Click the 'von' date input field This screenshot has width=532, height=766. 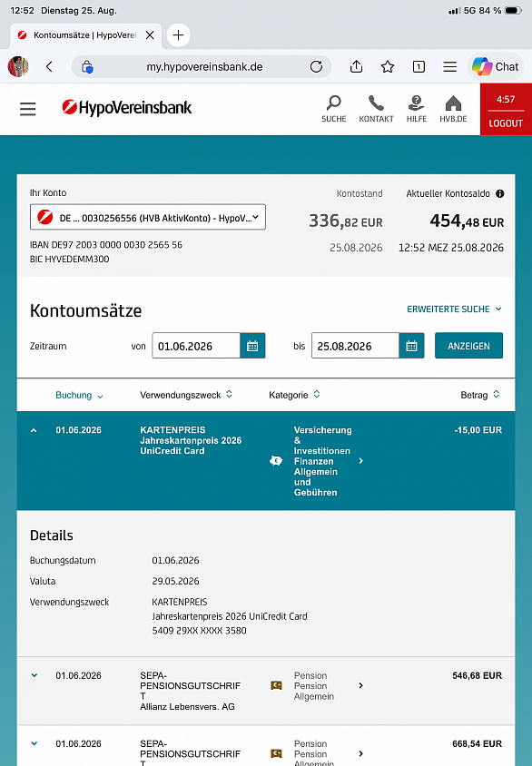point(196,346)
